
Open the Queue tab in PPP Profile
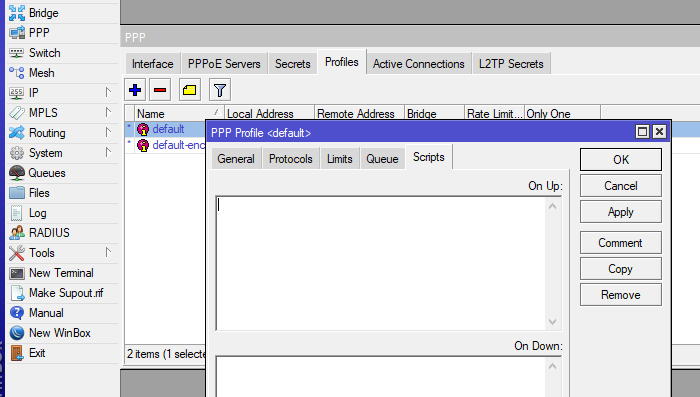click(x=382, y=159)
